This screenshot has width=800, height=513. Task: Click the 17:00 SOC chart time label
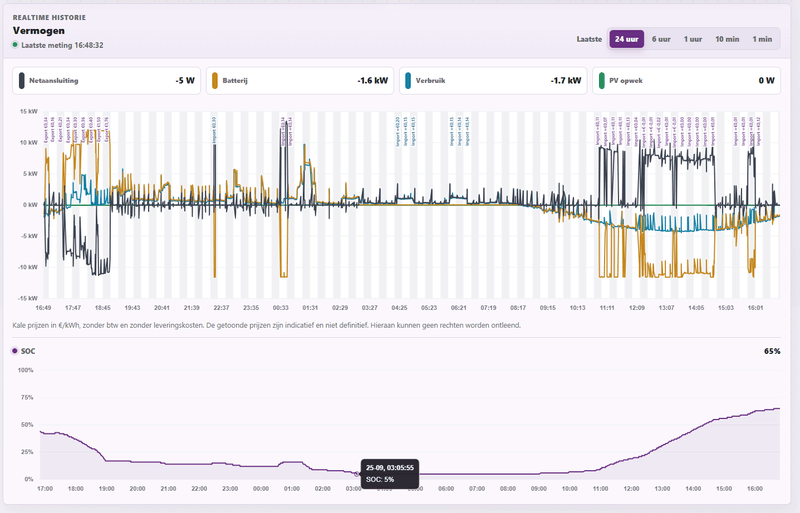45,488
